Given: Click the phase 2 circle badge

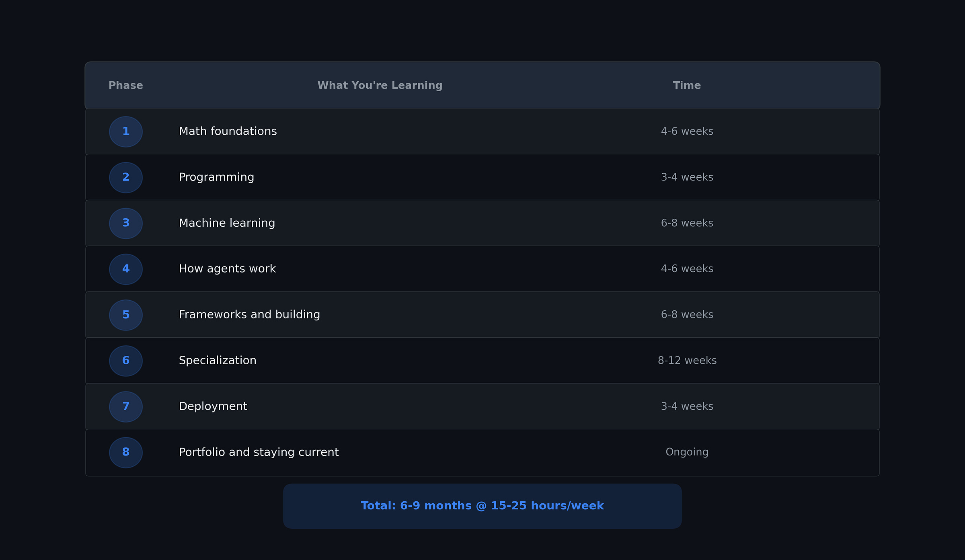Looking at the screenshot, I should coord(126,177).
